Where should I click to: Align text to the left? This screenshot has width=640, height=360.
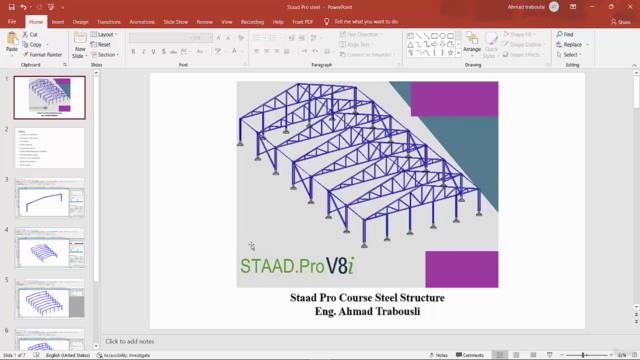tap(256, 51)
